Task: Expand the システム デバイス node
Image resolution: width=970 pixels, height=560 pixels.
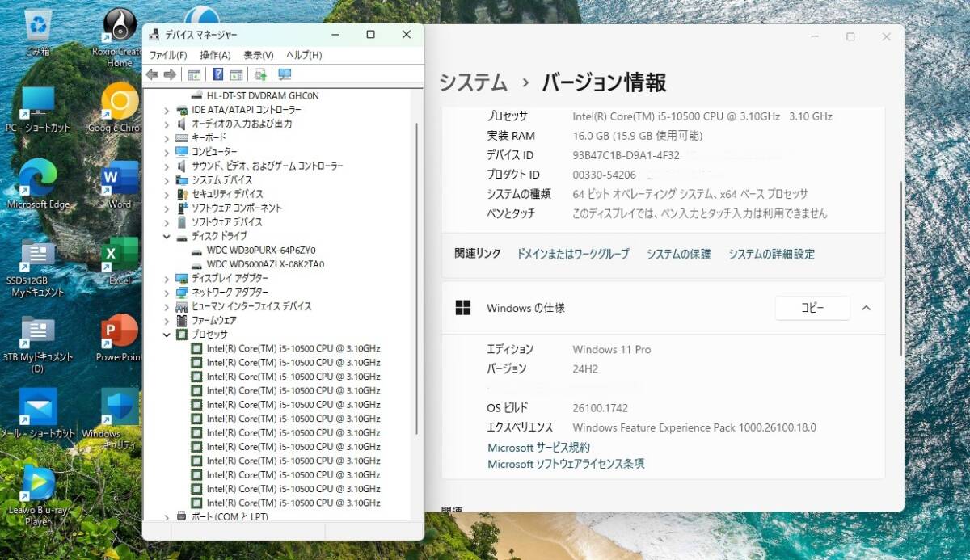Action: (167, 180)
